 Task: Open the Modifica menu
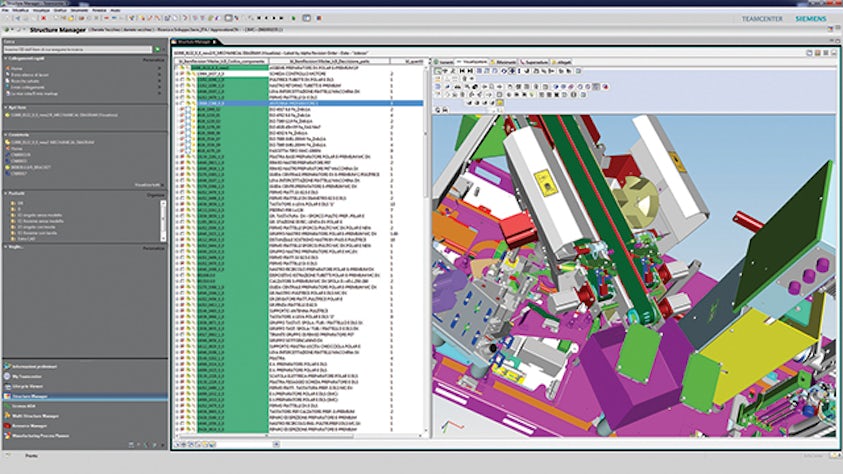tap(20, 10)
